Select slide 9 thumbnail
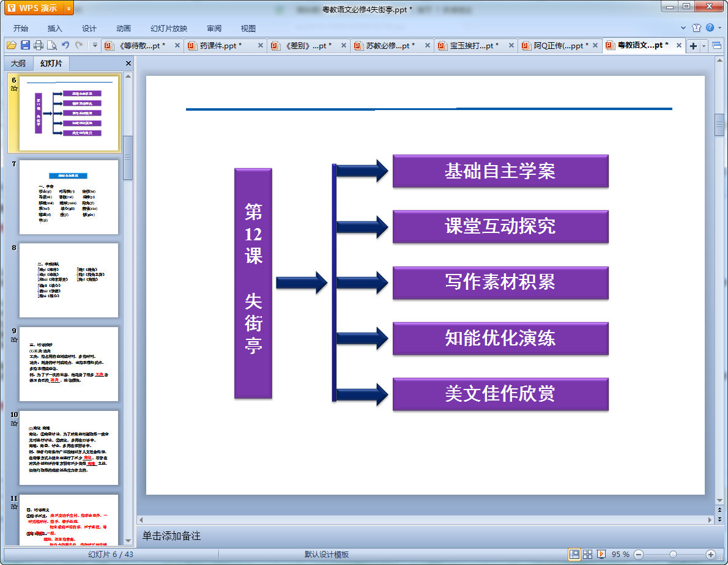This screenshot has width=728, height=565. 69,364
